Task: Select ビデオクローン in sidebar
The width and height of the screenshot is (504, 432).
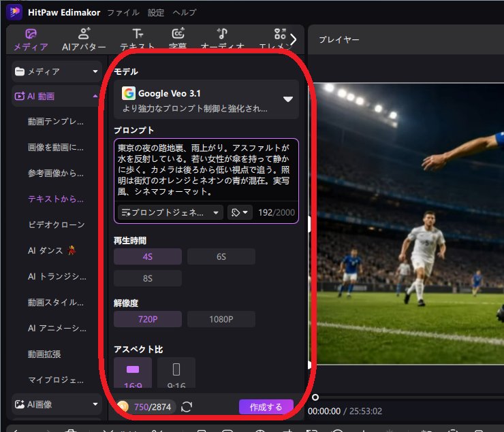Action: pyautogui.click(x=57, y=225)
